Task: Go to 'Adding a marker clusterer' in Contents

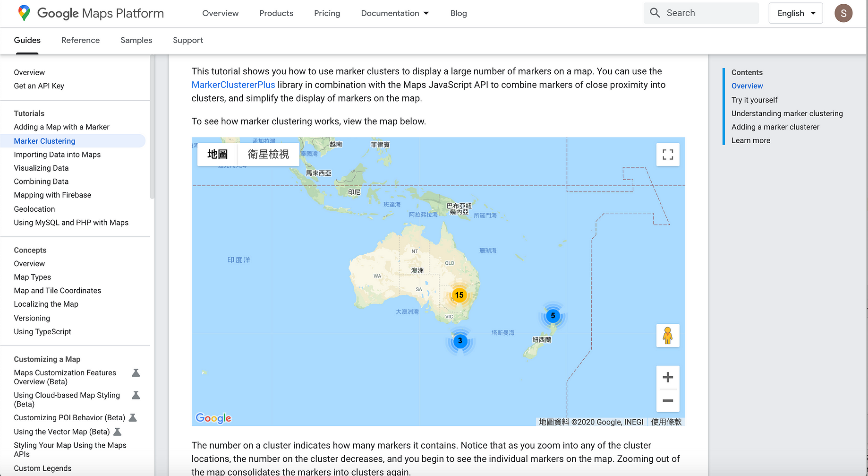Action: (x=775, y=127)
